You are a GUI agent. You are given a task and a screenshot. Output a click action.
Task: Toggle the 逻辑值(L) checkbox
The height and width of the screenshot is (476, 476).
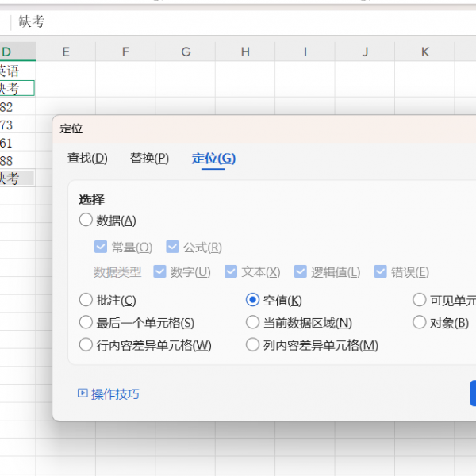(300, 272)
